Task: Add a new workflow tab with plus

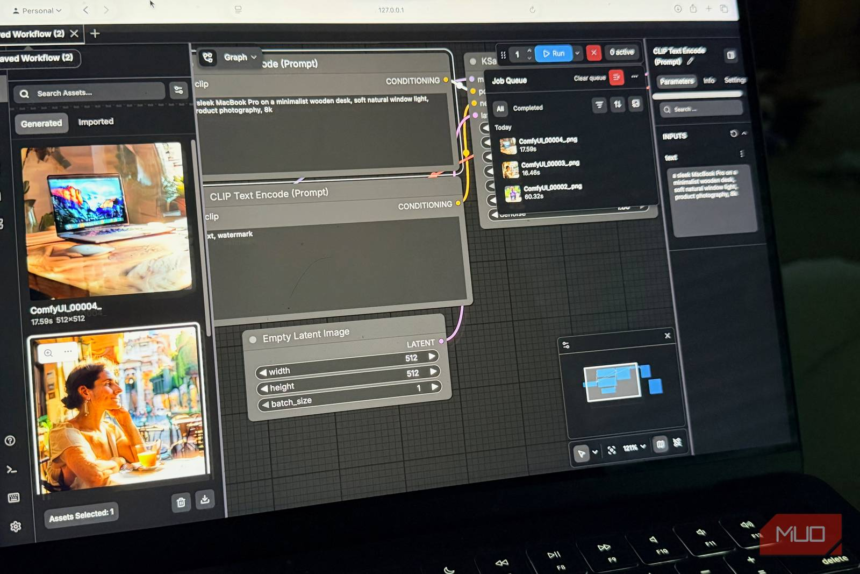Action: [95, 33]
